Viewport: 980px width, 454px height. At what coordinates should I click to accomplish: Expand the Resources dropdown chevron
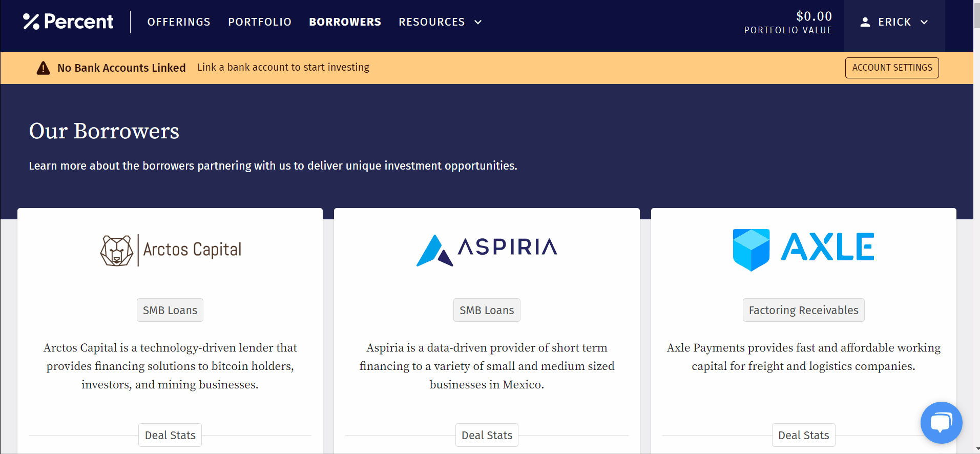[x=478, y=22]
